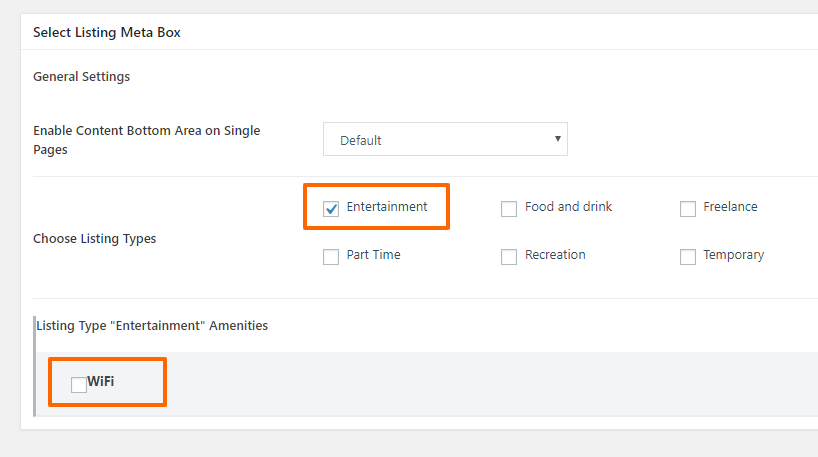This screenshot has height=457, width=818.
Task: Click the Temporary label text
Action: [x=733, y=255]
